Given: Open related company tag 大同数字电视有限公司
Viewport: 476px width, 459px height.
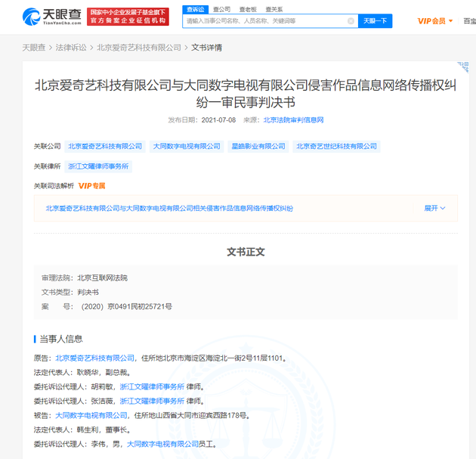Looking at the screenshot, I should pos(187,147).
